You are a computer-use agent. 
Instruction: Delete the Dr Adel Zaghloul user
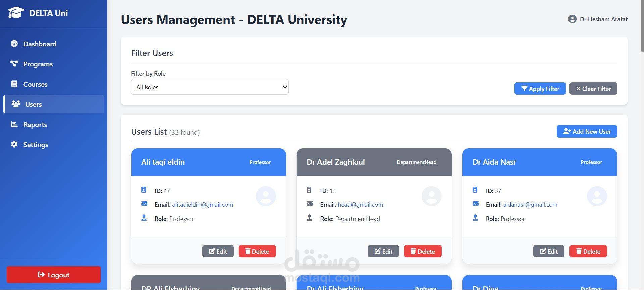click(x=423, y=251)
